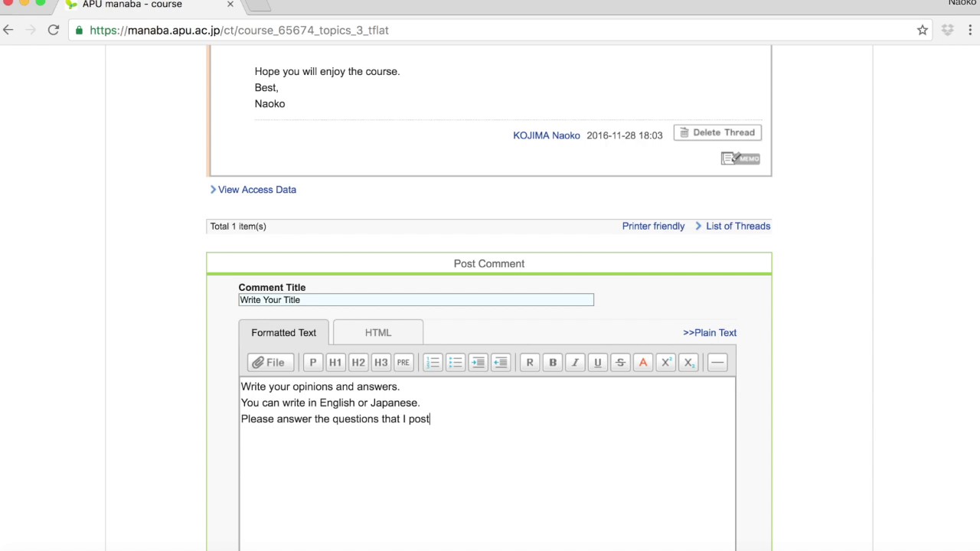Open the Printer friendly view

(x=653, y=227)
